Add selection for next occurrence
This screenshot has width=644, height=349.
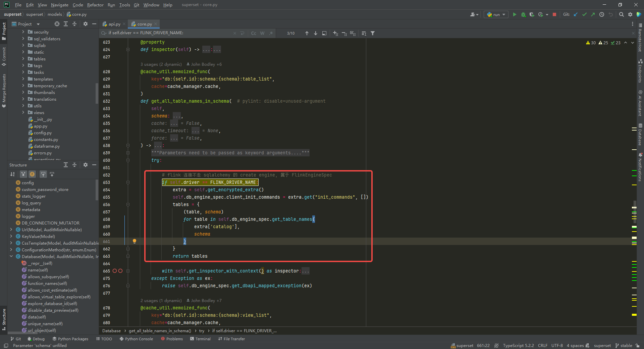point(335,33)
